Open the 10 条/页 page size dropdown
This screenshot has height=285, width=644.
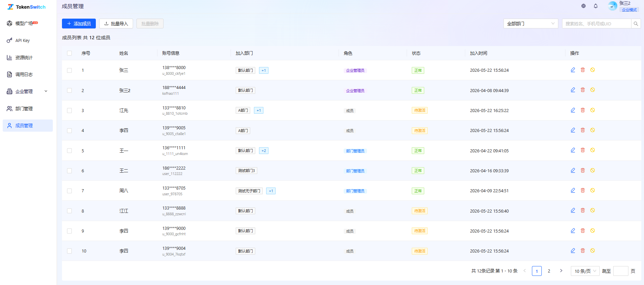(x=585, y=271)
